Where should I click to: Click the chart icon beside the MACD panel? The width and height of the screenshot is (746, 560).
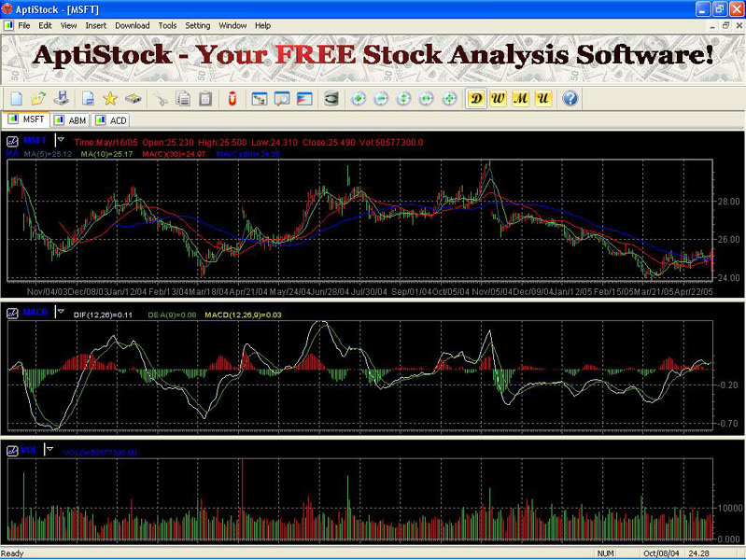(x=12, y=313)
